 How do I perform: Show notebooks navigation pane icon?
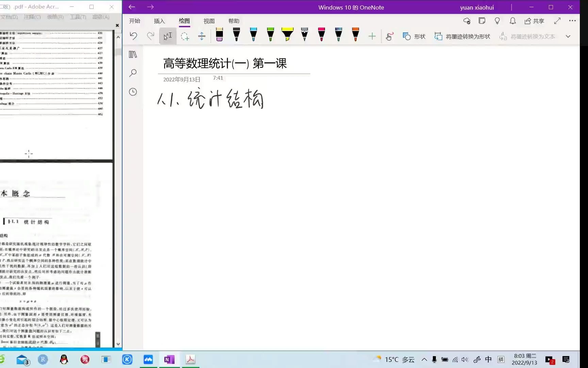(x=133, y=55)
